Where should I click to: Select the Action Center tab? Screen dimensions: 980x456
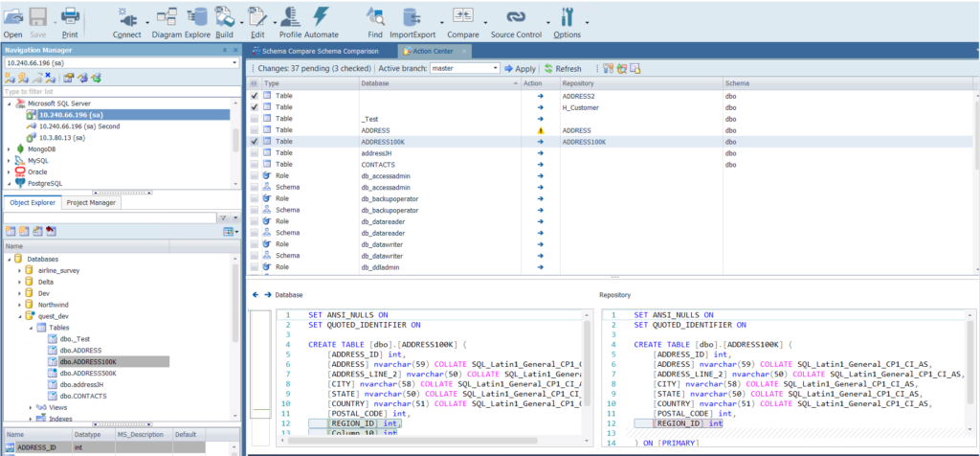[x=432, y=51]
